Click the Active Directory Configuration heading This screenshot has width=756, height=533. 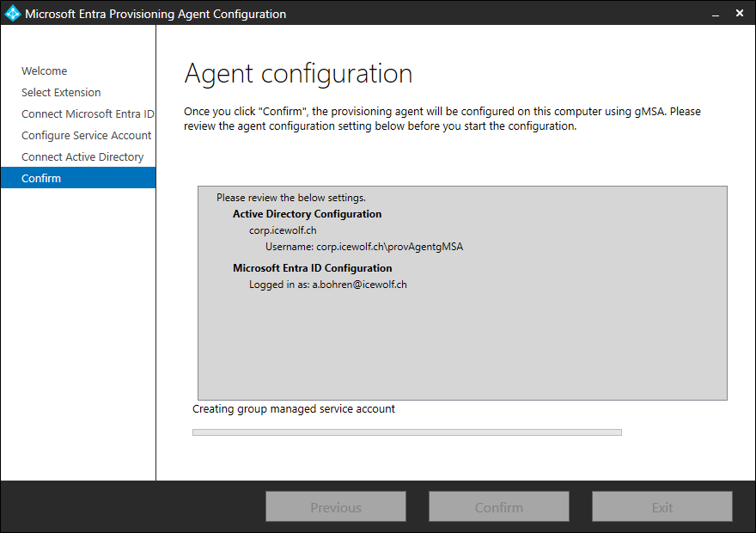coord(307,214)
